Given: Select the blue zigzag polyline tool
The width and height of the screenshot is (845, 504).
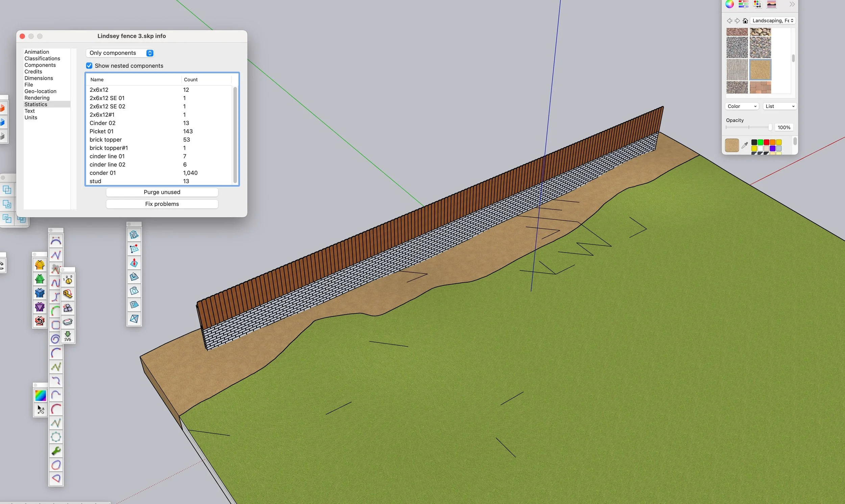Looking at the screenshot, I should pyautogui.click(x=56, y=255).
